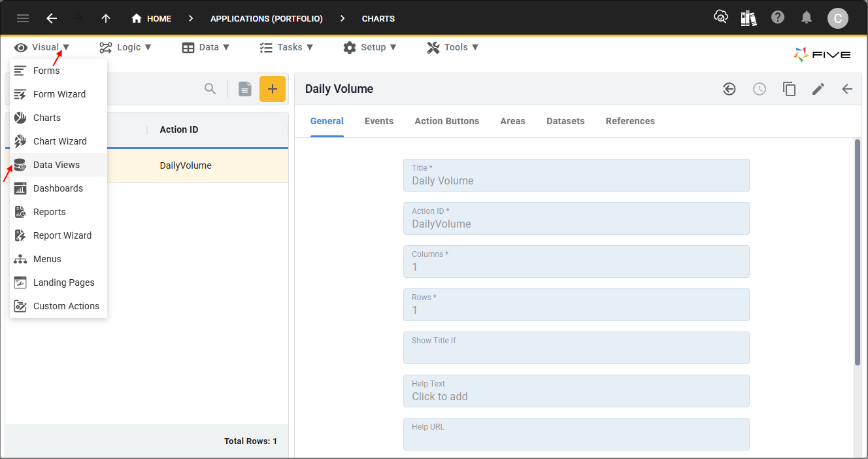Viewport: 868px width, 459px height.
Task: Select Custom Actions menu entry
Action: click(58, 306)
